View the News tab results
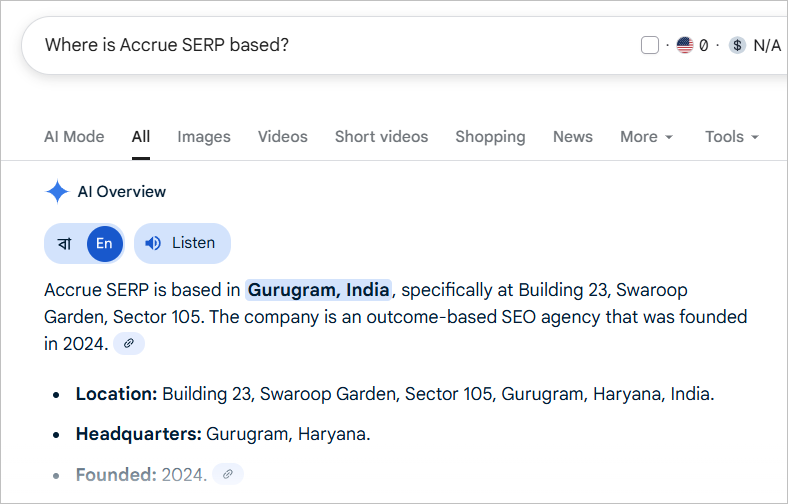Screen dimensions: 788x504 (x=573, y=137)
